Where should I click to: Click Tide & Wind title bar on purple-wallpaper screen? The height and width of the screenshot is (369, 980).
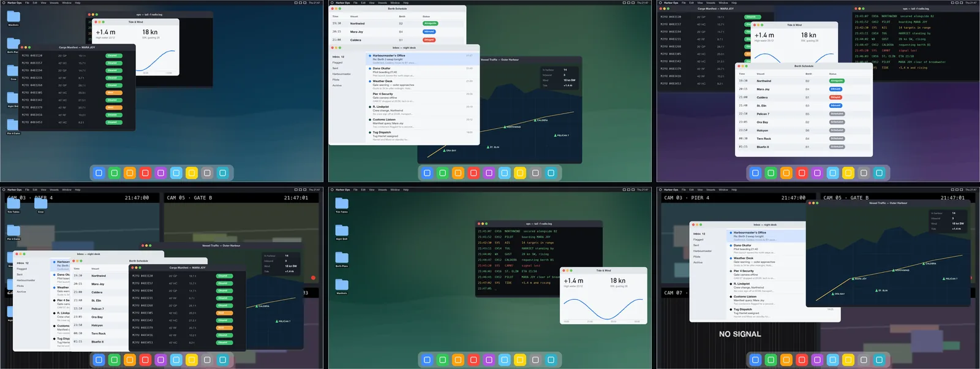click(794, 25)
